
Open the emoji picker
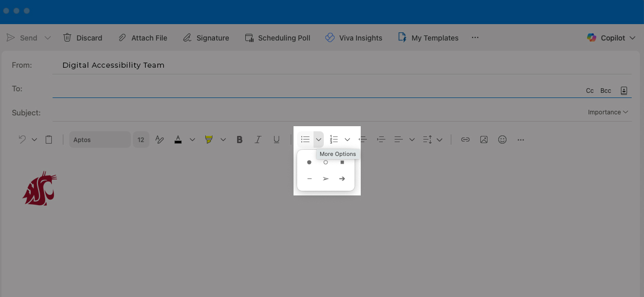pyautogui.click(x=502, y=140)
